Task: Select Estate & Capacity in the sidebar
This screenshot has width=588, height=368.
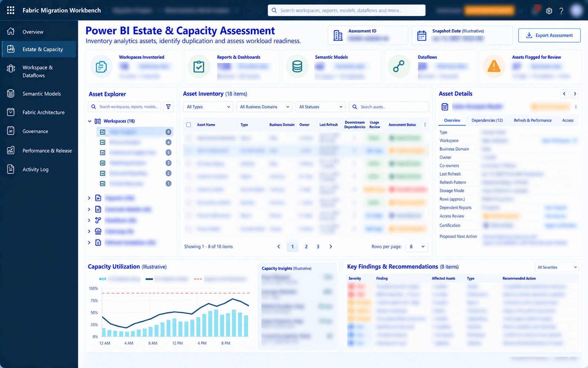Action: [x=39, y=49]
